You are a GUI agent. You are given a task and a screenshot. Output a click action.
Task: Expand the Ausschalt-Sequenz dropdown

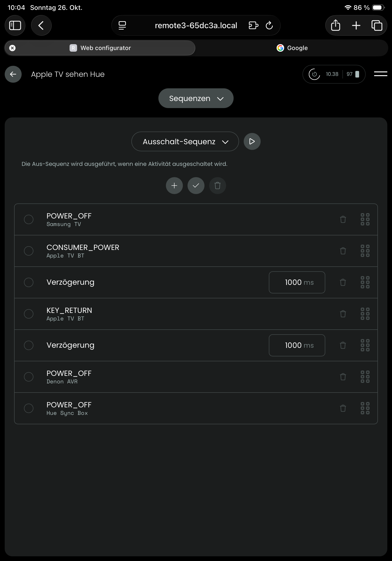point(185,142)
